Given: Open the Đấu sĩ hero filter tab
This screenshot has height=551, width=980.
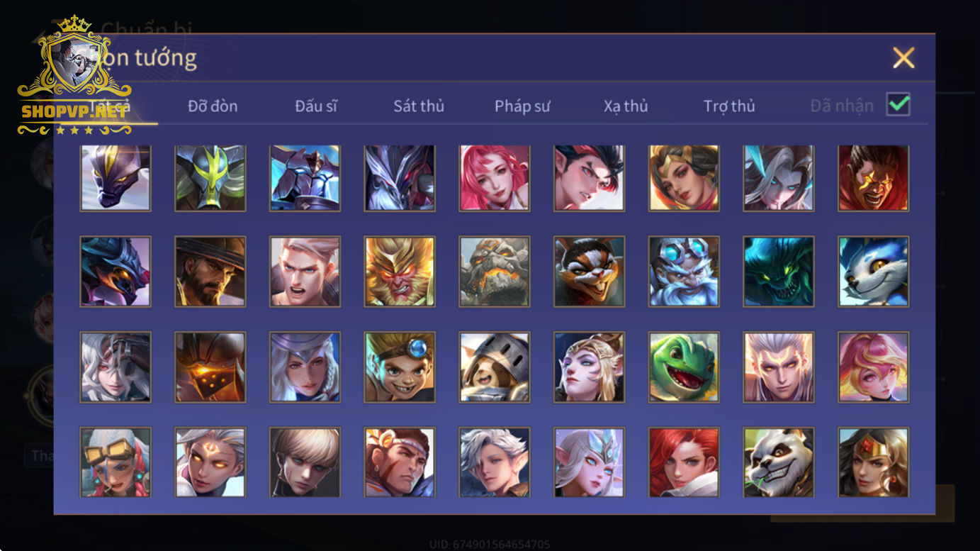Looking at the screenshot, I should coord(316,106).
